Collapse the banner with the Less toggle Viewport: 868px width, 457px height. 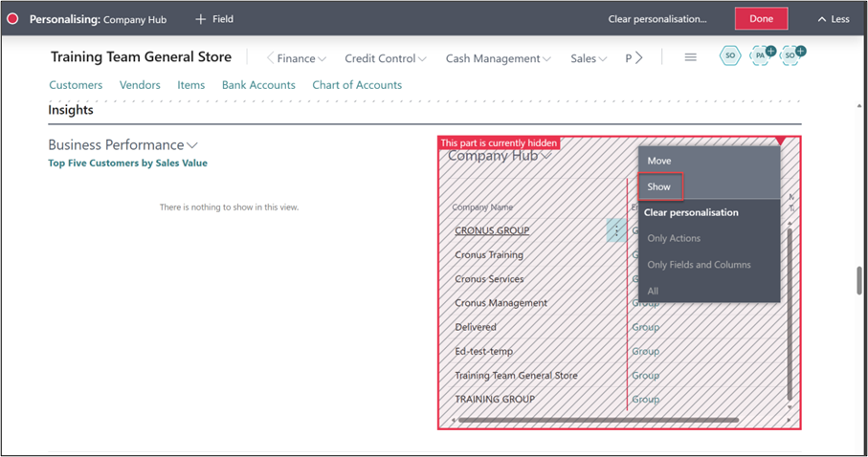coord(834,18)
